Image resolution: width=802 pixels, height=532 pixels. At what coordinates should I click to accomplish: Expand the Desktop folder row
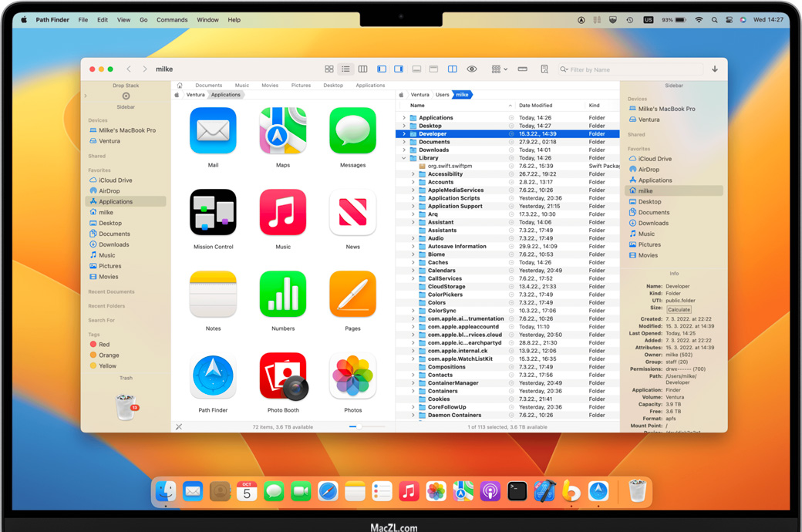[404, 126]
